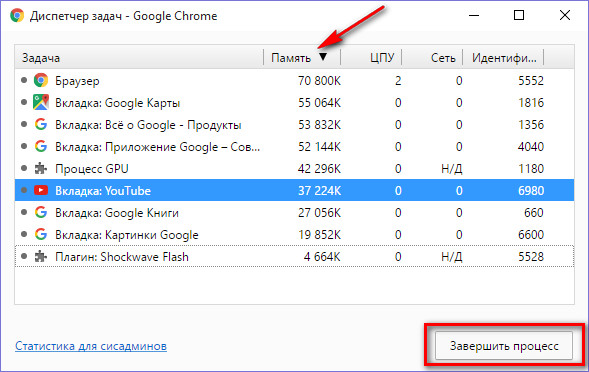Click the Google icon beside Приложение Google
Screen dimensions: 589x372
pyautogui.click(x=41, y=146)
